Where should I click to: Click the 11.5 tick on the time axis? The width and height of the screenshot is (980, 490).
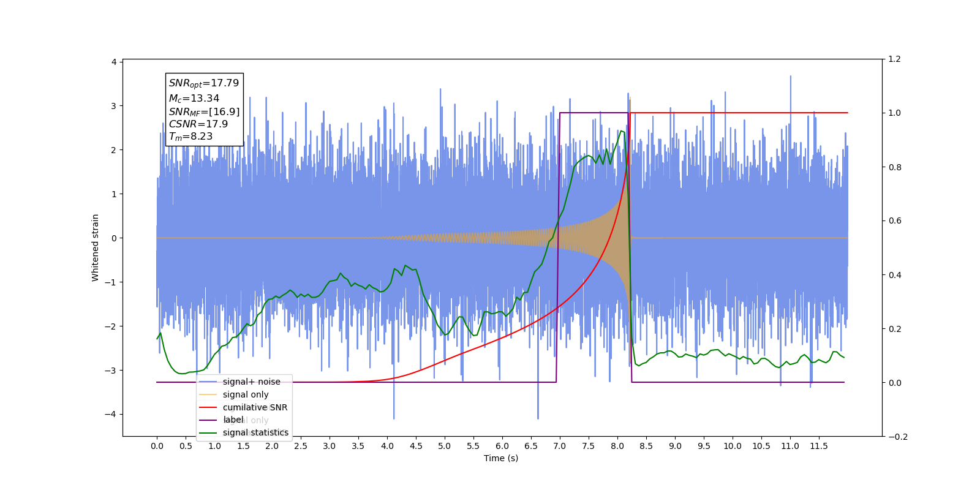click(x=819, y=446)
